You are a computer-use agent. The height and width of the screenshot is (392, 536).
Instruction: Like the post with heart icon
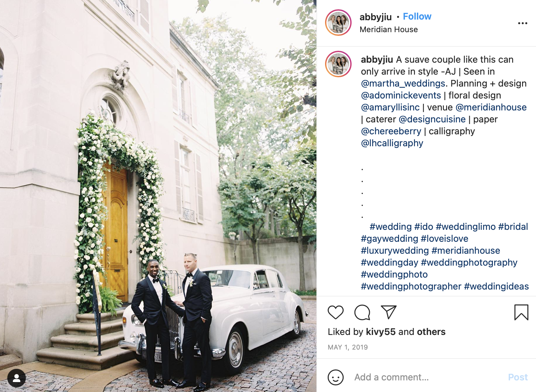(x=335, y=312)
